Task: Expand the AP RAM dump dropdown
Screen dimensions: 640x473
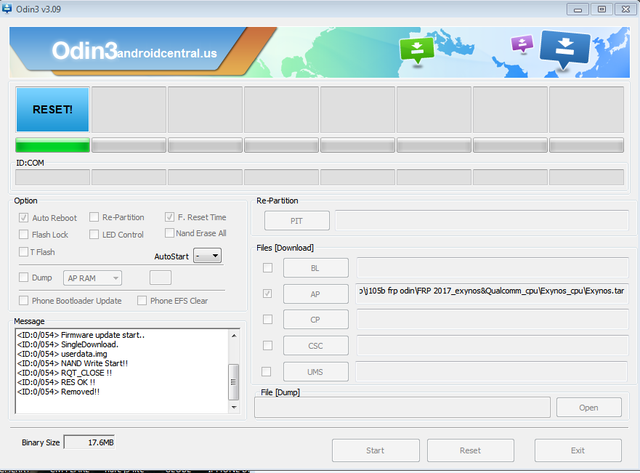Action: point(92,278)
